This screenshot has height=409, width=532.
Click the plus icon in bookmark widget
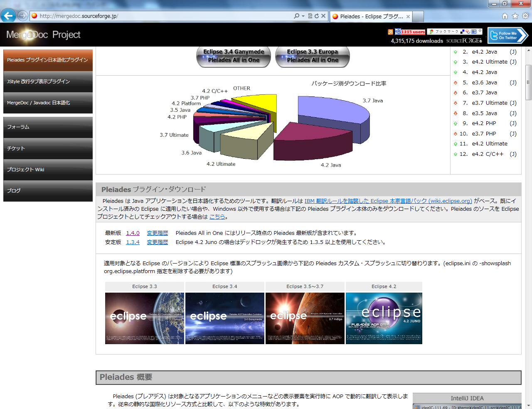tap(480, 31)
